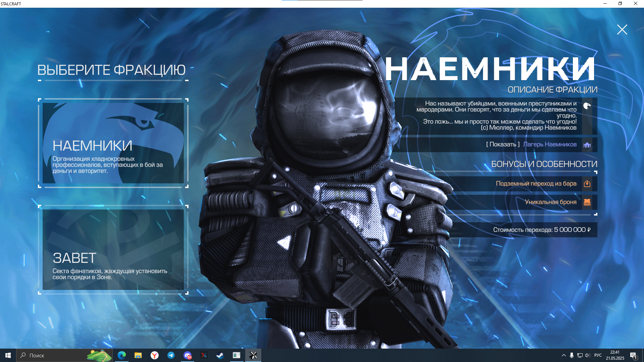Click the ВЫБЕРИТЕ ФРАКЦИЮ heading

(111, 70)
